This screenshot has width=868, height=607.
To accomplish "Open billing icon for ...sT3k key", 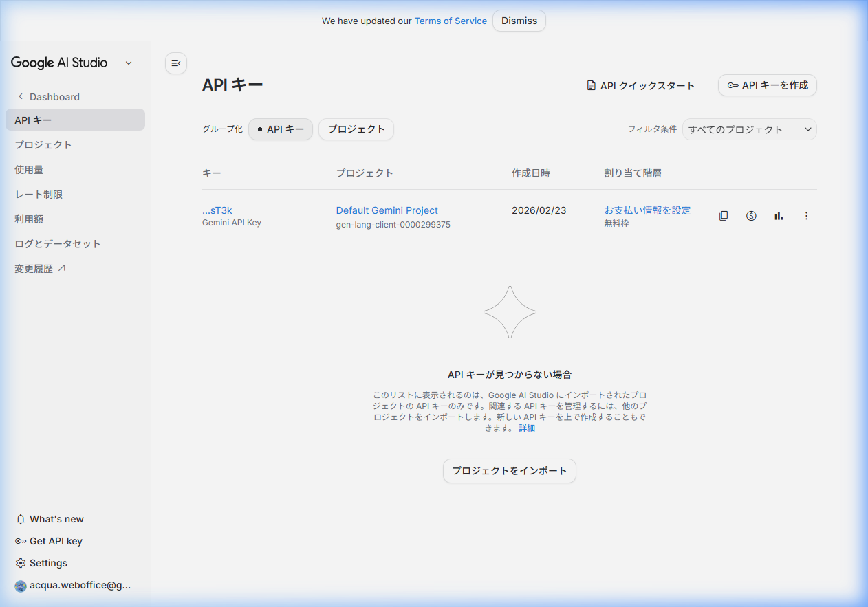I will point(751,216).
